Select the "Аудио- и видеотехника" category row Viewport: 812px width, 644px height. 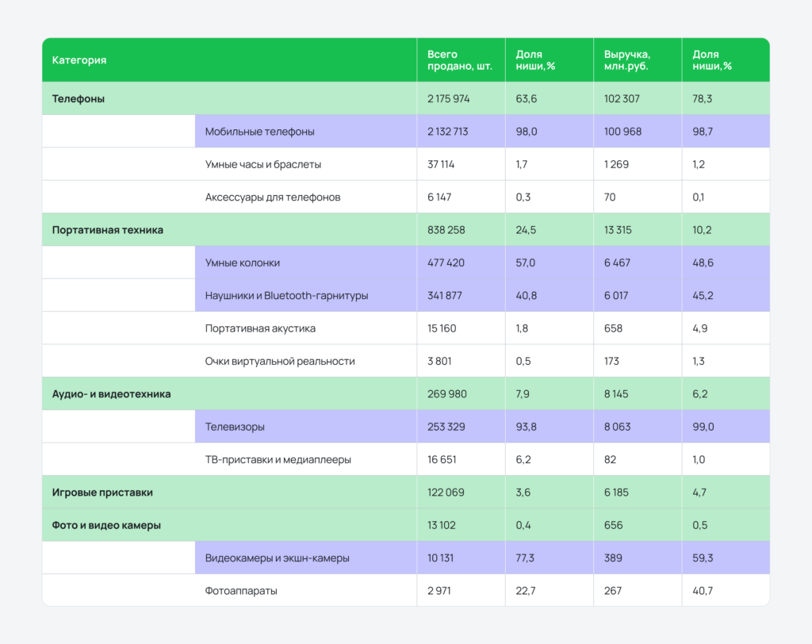pyautogui.click(x=111, y=393)
